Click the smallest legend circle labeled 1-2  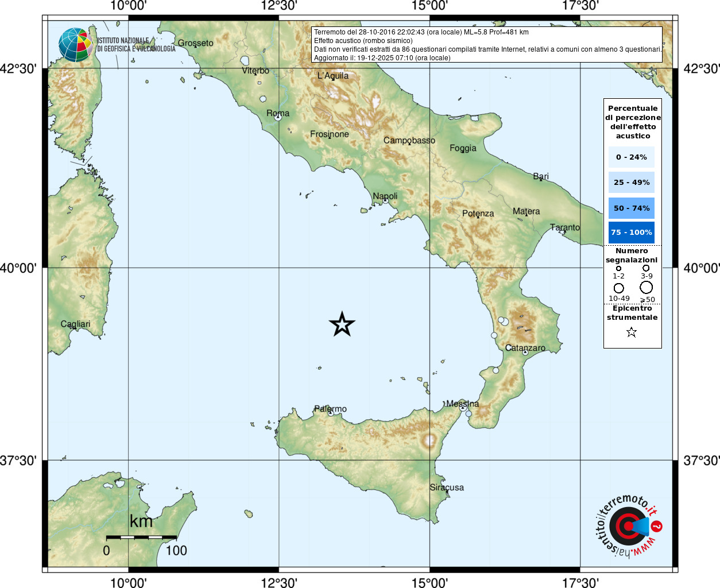[x=618, y=268]
